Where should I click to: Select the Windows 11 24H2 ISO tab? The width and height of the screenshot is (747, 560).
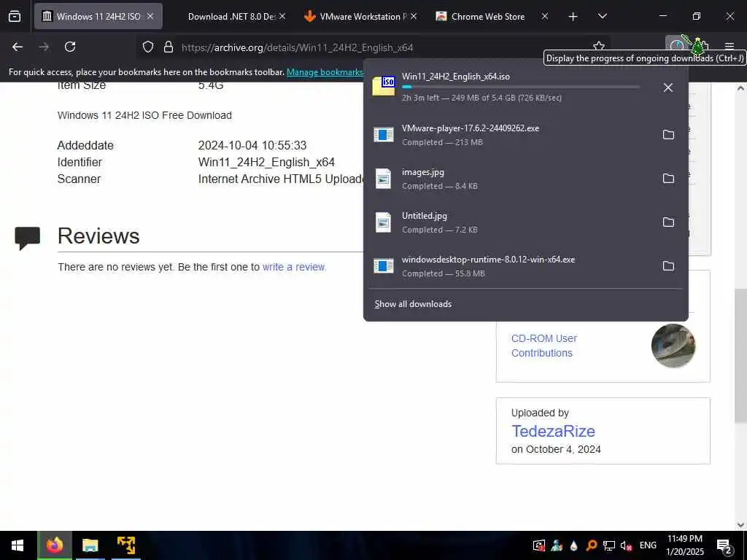coord(98,17)
